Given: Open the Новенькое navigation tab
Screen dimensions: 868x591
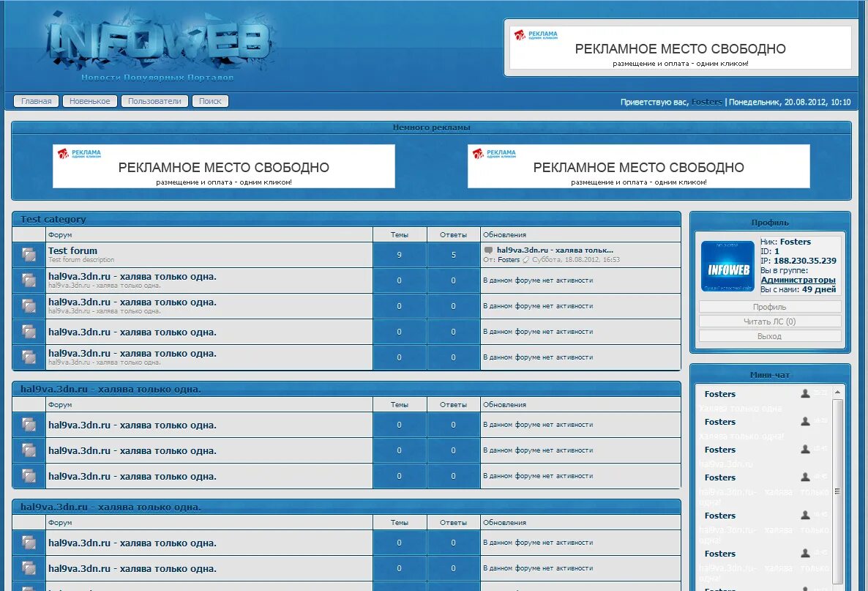Looking at the screenshot, I should (89, 101).
